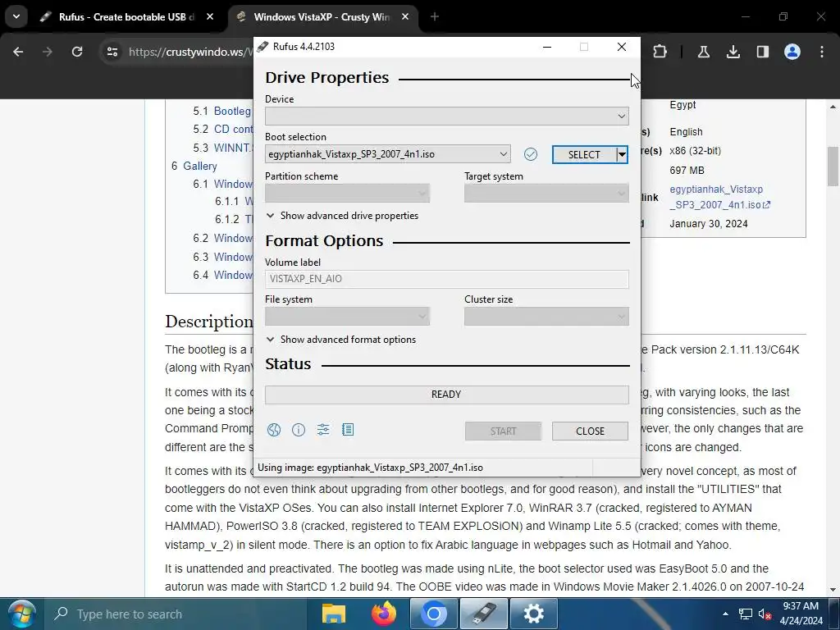Open the tab search dropdown in browser

tap(16, 17)
